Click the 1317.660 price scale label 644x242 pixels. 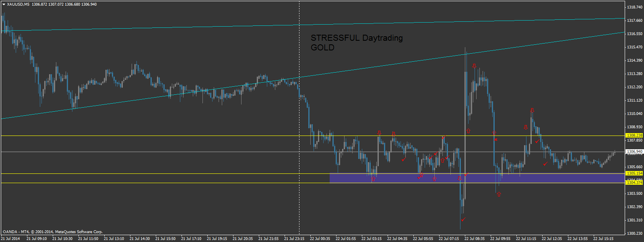pos(635,21)
